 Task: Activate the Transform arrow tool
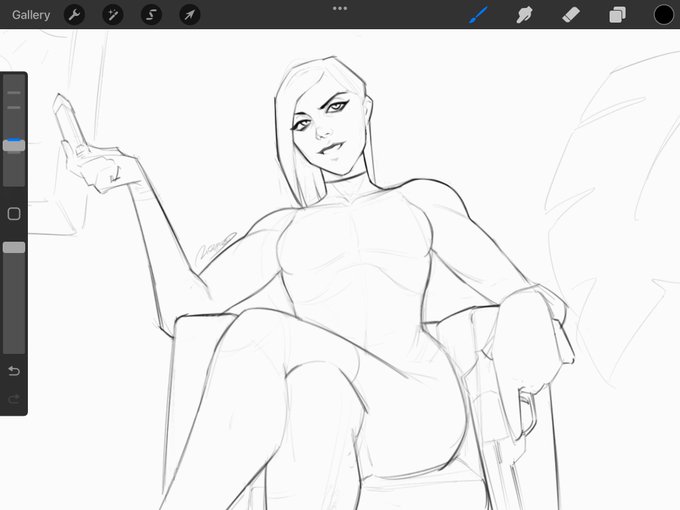pos(190,15)
